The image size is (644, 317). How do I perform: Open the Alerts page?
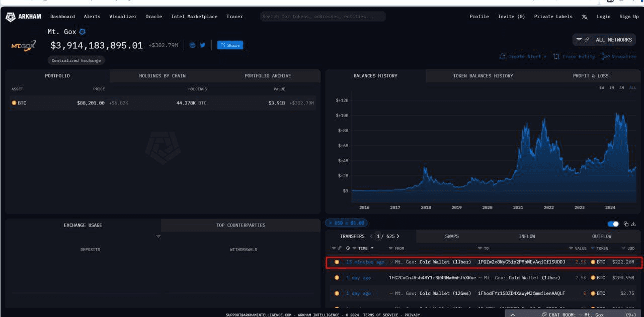(x=92, y=17)
